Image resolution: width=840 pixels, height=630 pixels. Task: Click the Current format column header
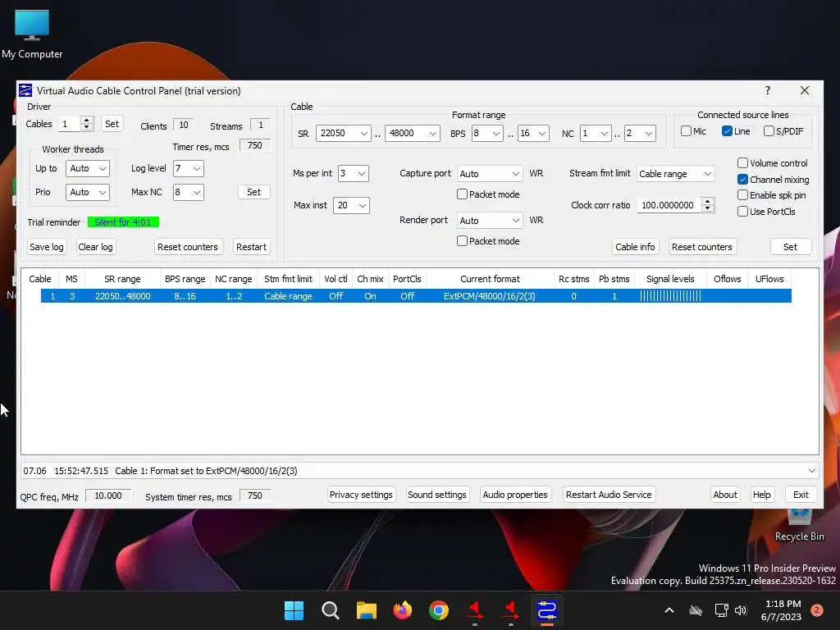tap(490, 279)
